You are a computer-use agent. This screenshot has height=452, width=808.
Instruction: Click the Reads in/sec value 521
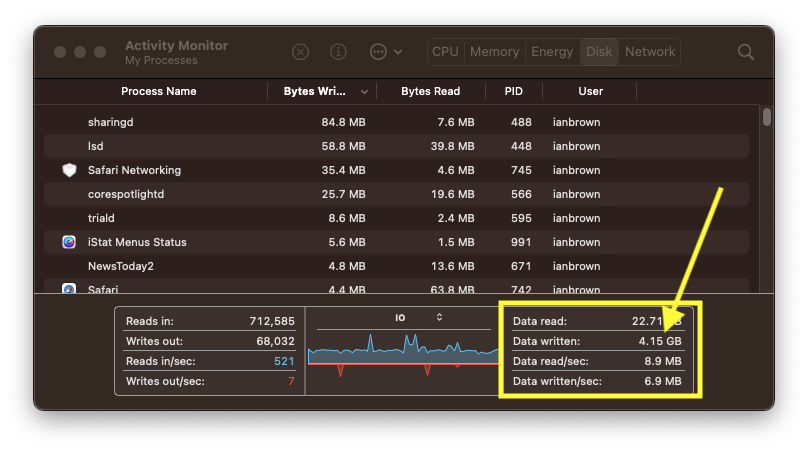click(284, 361)
